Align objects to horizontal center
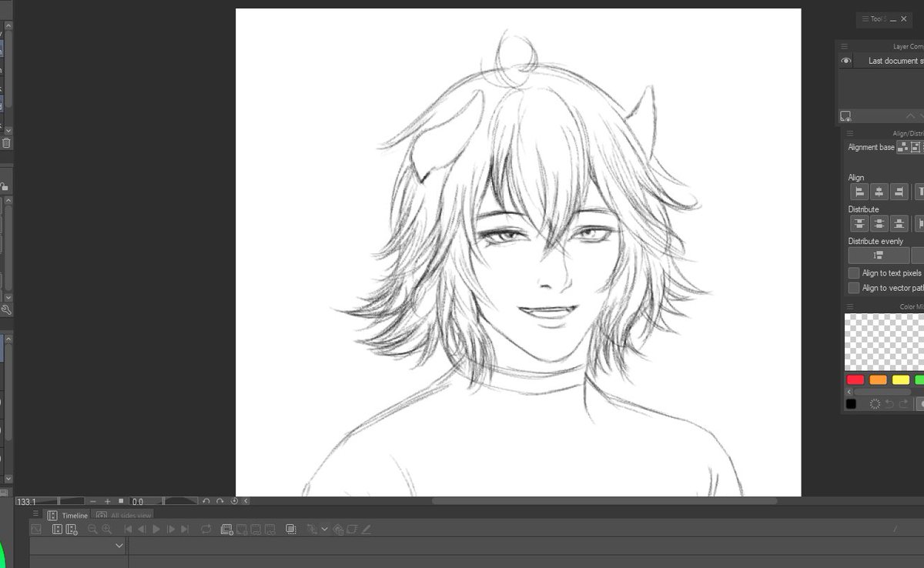 coord(879,192)
